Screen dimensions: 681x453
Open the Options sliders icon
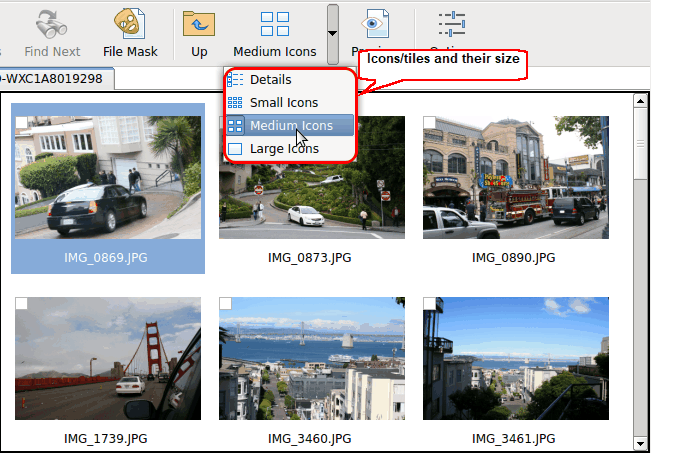tap(453, 24)
